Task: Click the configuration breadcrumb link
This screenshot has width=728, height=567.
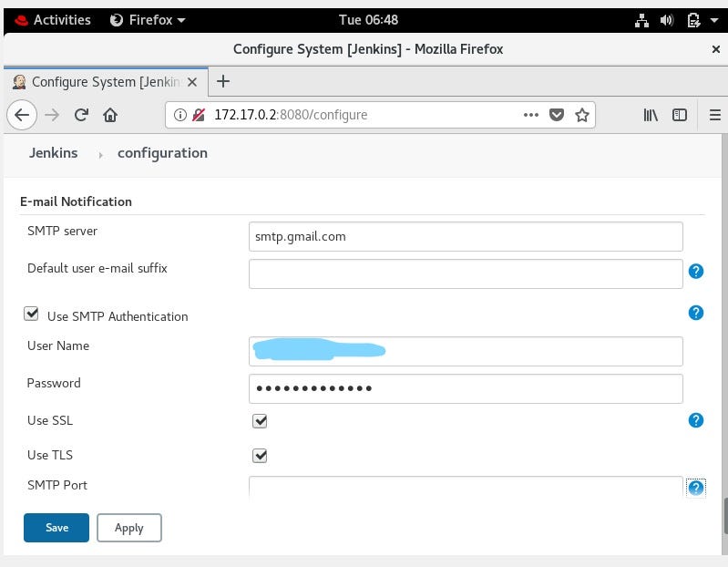Action: pos(162,153)
